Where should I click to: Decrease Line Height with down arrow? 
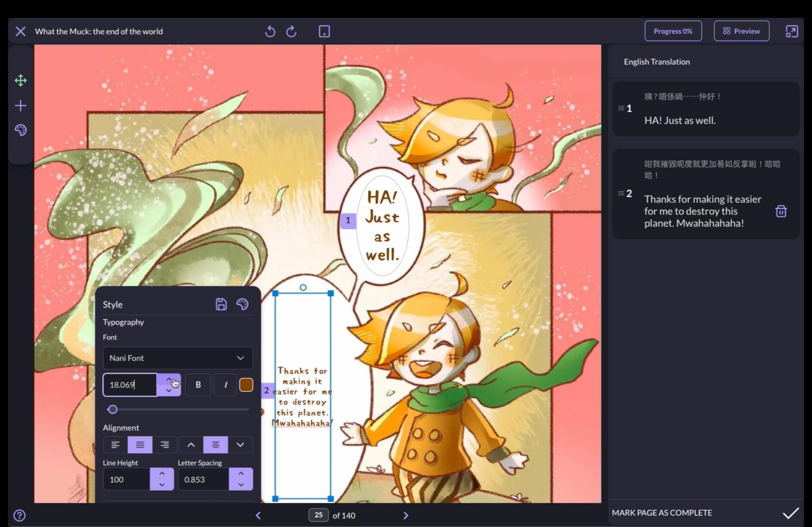tap(162, 485)
